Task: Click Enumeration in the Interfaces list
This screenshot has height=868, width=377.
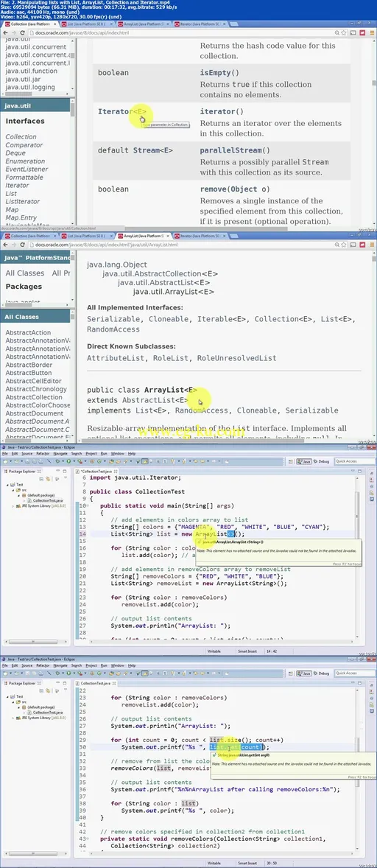Action: (26, 161)
